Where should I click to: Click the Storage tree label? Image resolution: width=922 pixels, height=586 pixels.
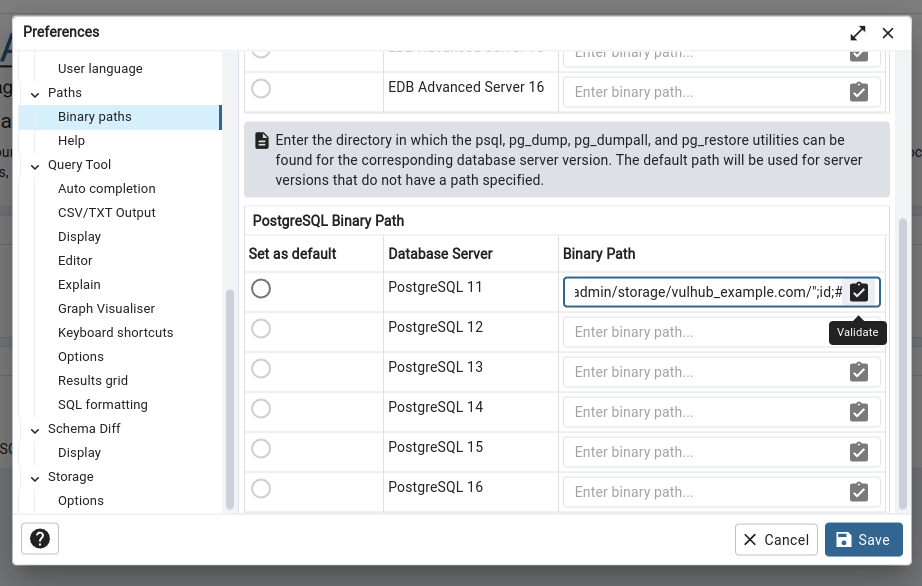[71, 477]
